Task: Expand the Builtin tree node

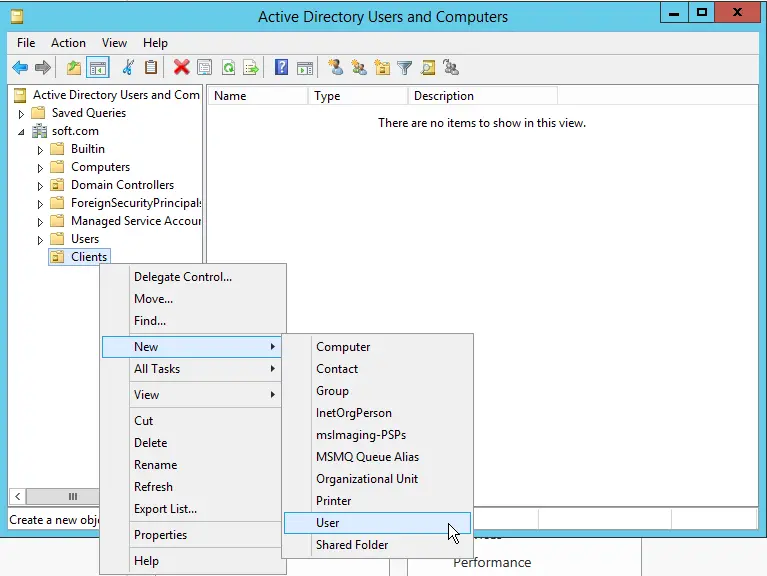Action: click(41, 150)
